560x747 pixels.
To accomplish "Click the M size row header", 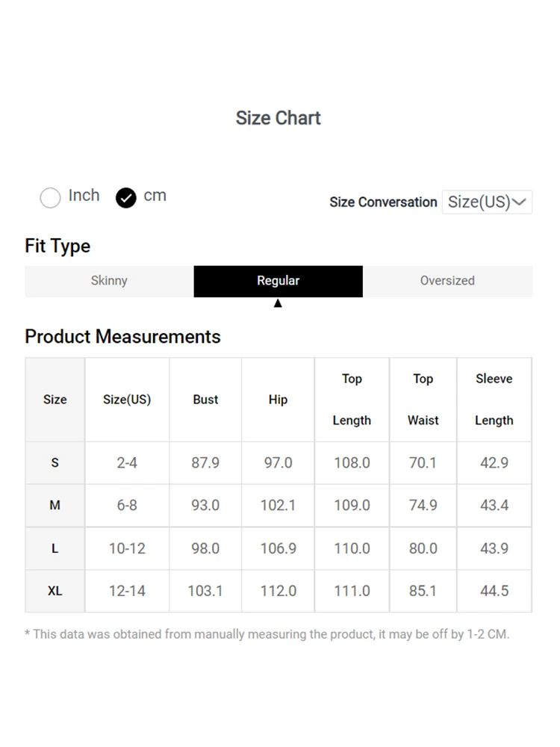I will point(55,505).
